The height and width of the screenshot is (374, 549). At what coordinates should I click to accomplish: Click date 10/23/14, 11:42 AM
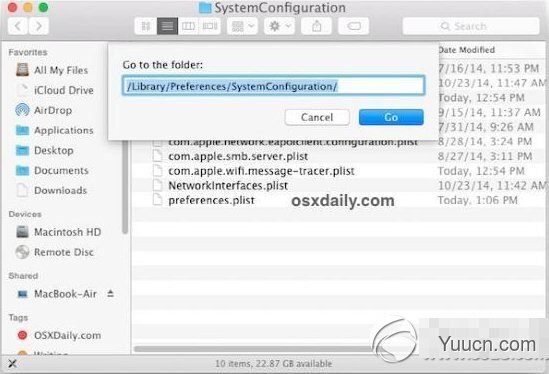(x=492, y=186)
